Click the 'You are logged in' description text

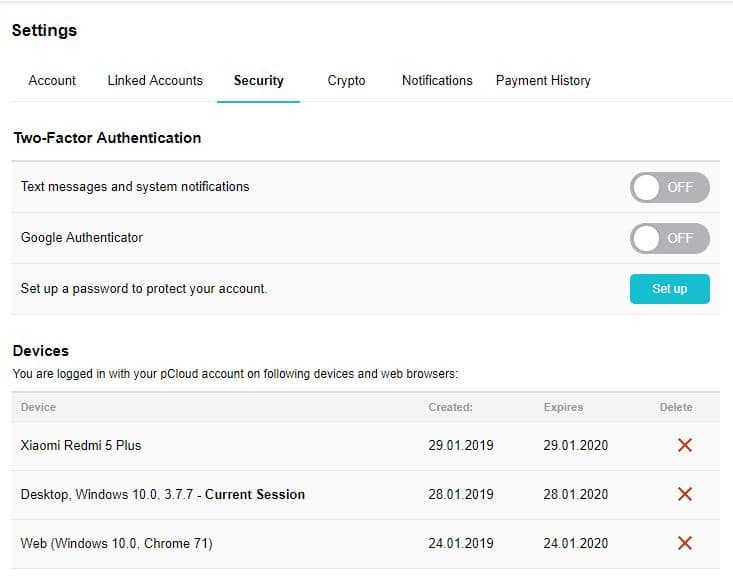click(x=235, y=374)
